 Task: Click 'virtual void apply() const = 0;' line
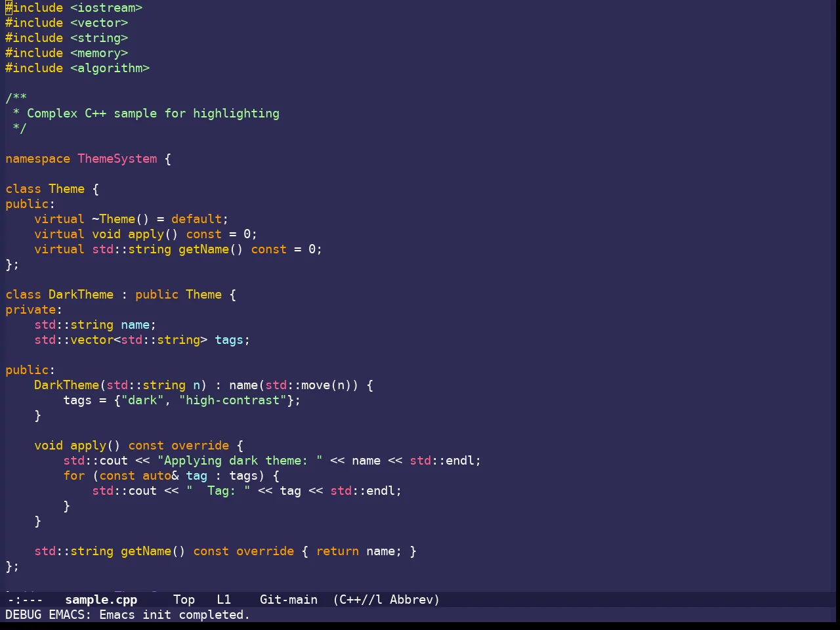click(146, 234)
